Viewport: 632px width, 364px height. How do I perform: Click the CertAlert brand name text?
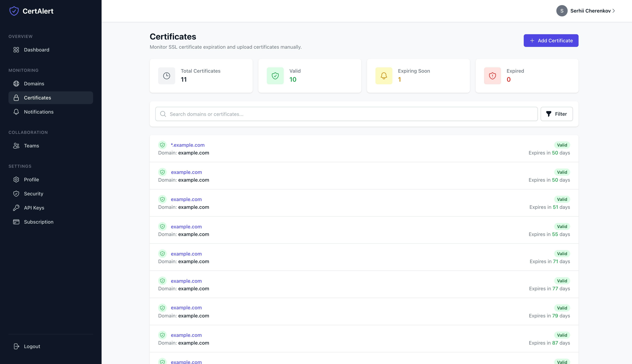38,11
